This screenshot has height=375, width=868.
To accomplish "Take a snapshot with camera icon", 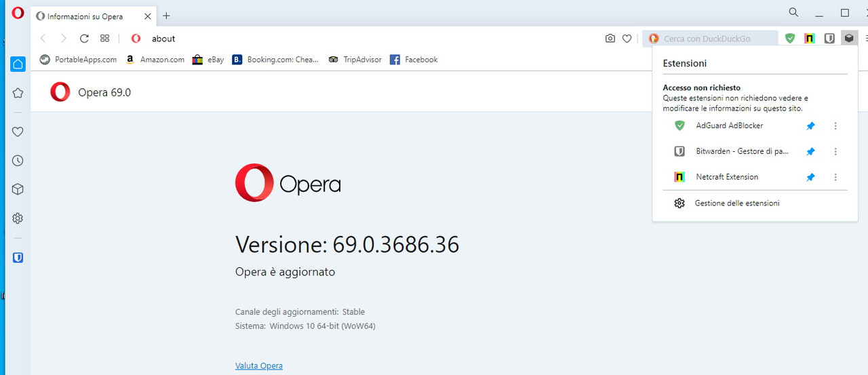I will (x=610, y=39).
